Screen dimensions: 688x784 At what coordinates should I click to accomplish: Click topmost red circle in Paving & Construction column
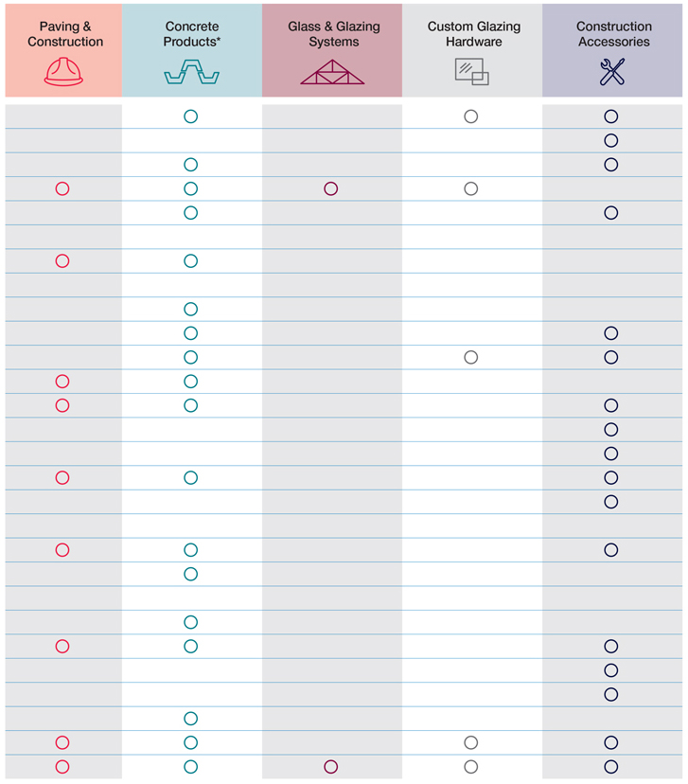click(x=62, y=189)
